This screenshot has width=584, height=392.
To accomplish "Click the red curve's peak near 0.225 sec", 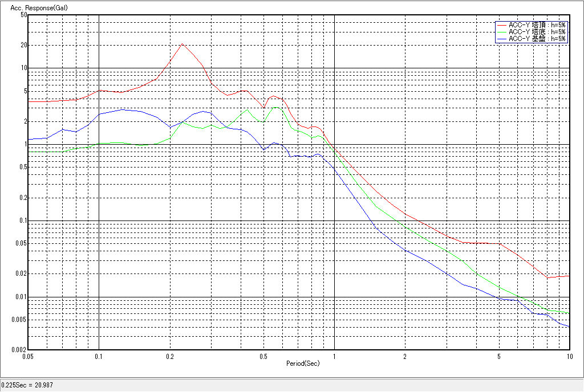I will pyautogui.click(x=182, y=44).
